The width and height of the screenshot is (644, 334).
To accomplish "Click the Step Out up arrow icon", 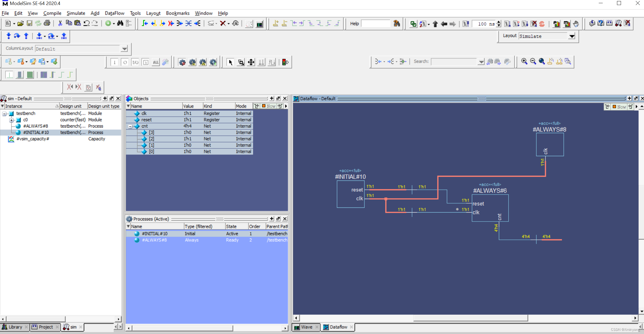I will coord(26,36).
